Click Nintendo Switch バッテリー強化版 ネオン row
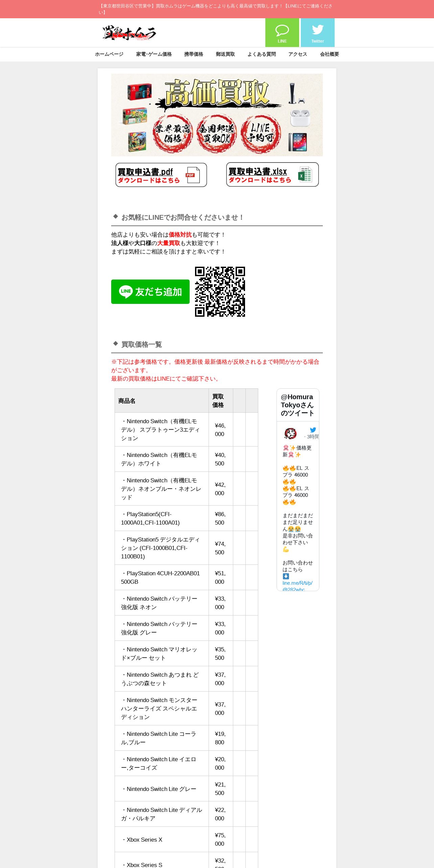Screen dimensions: 434x868 [186, 603]
